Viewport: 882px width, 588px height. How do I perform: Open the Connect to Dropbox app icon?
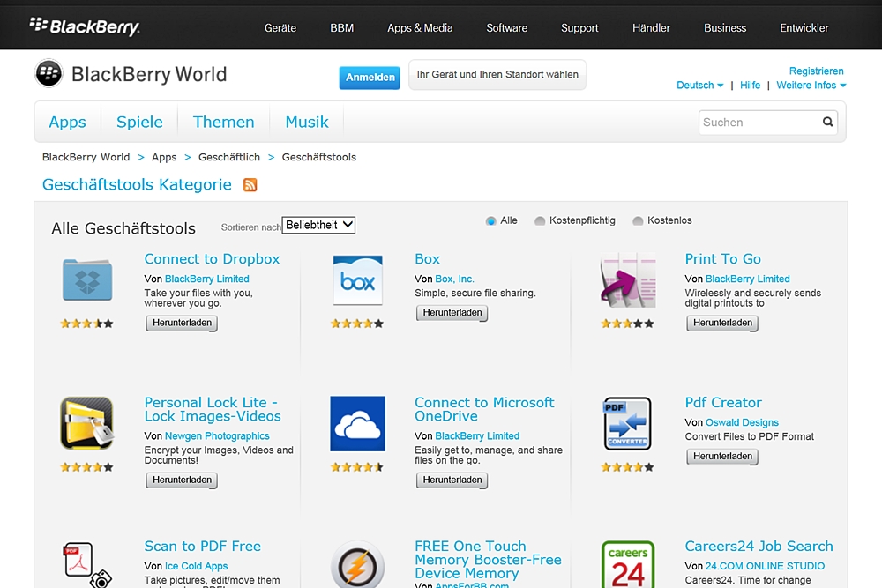coord(87,280)
